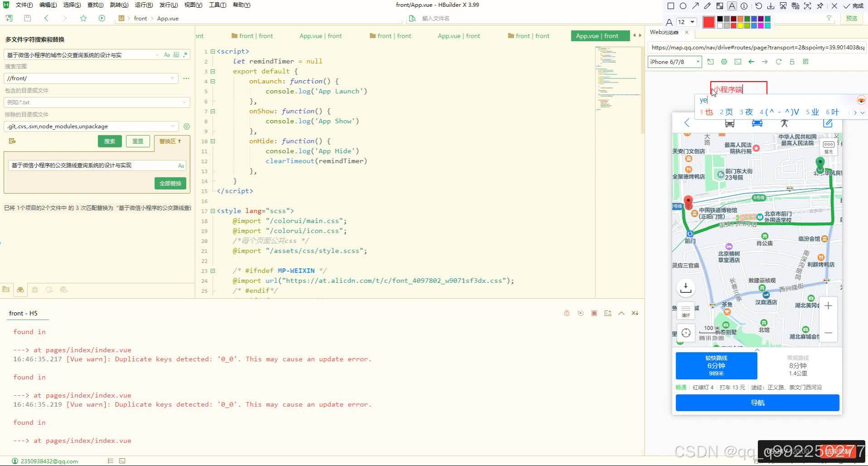
Task: Open browser devtools console icon
Action: pos(738,62)
